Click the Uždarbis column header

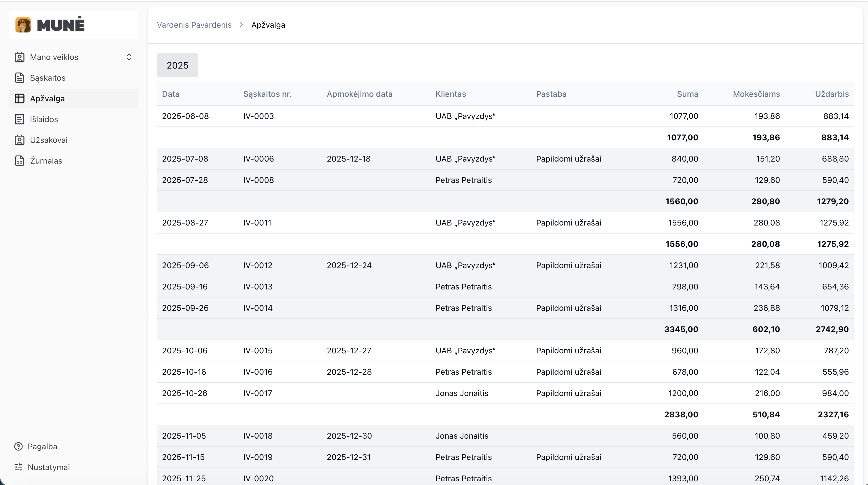(832, 94)
